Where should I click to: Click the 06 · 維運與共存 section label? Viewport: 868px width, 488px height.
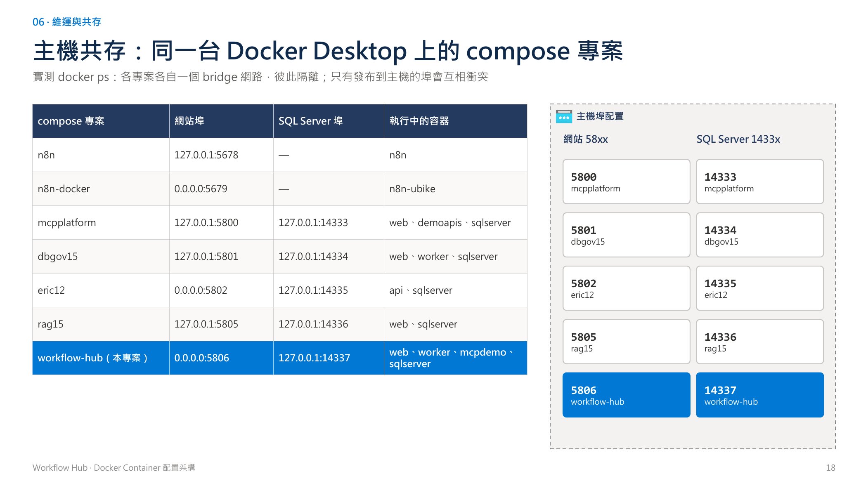click(67, 22)
